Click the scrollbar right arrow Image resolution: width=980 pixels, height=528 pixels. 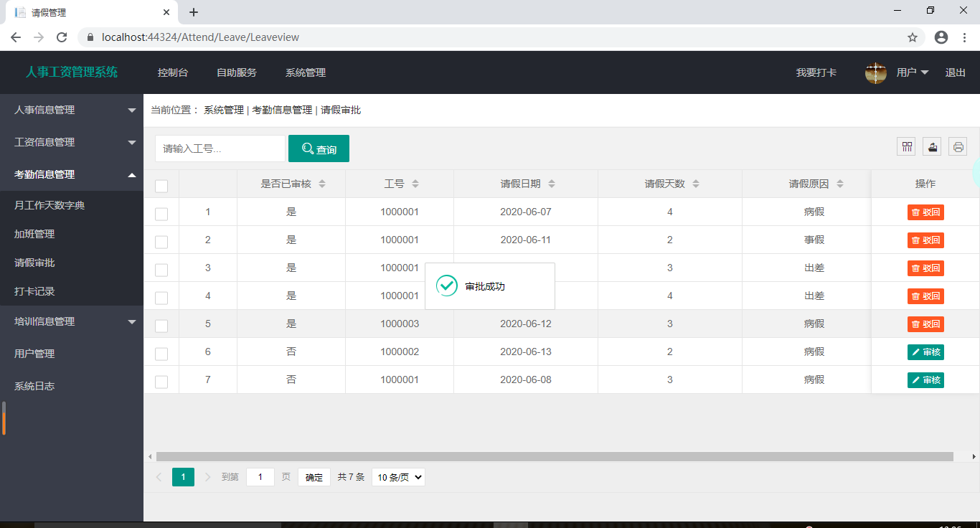pos(974,456)
